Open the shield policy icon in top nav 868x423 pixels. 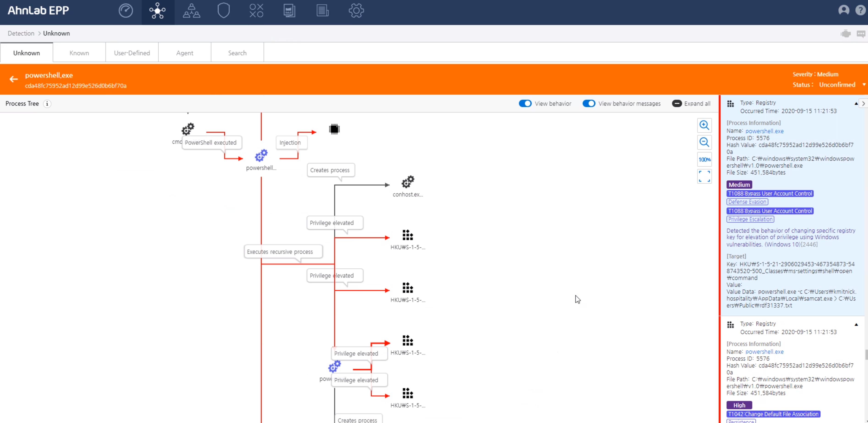click(x=223, y=11)
